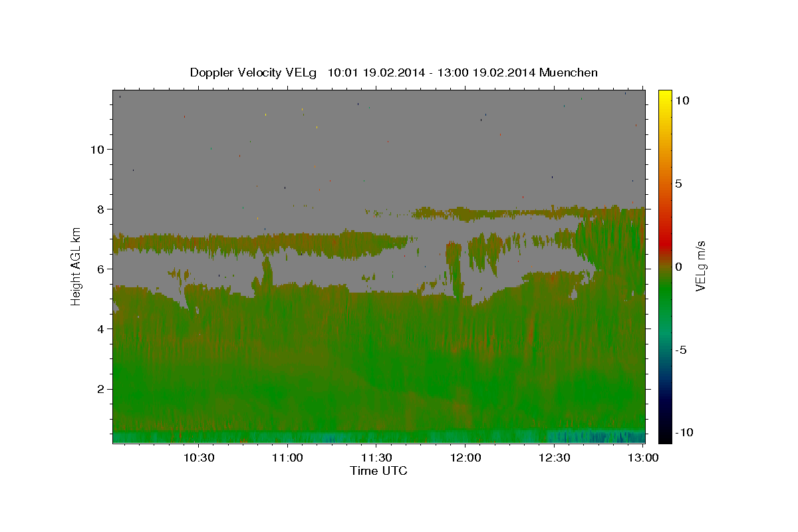The image size is (798, 532).
Task: Select the 12:30 time tick label
Action: point(554,458)
